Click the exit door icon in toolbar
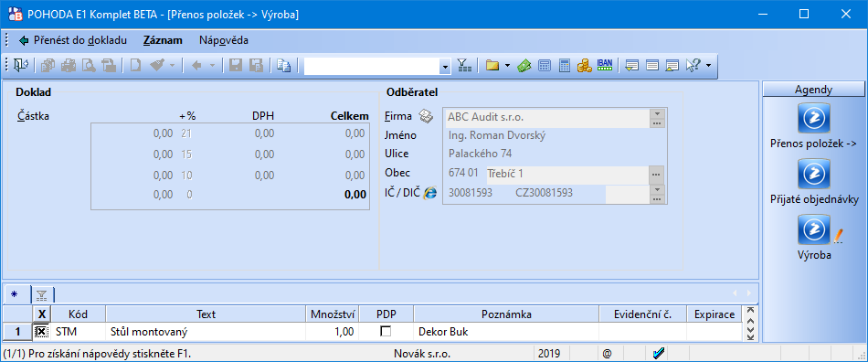 [x=21, y=65]
